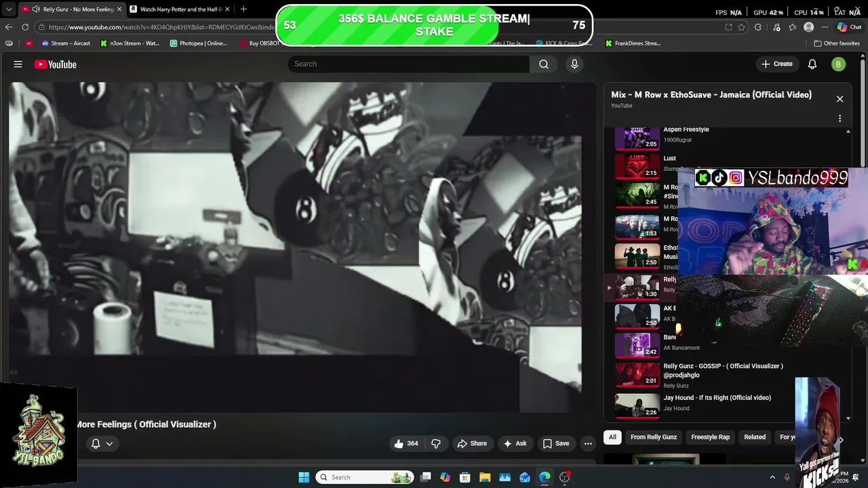
Task: Open the Lust video thumbnail in playlist
Action: pyautogui.click(x=637, y=166)
